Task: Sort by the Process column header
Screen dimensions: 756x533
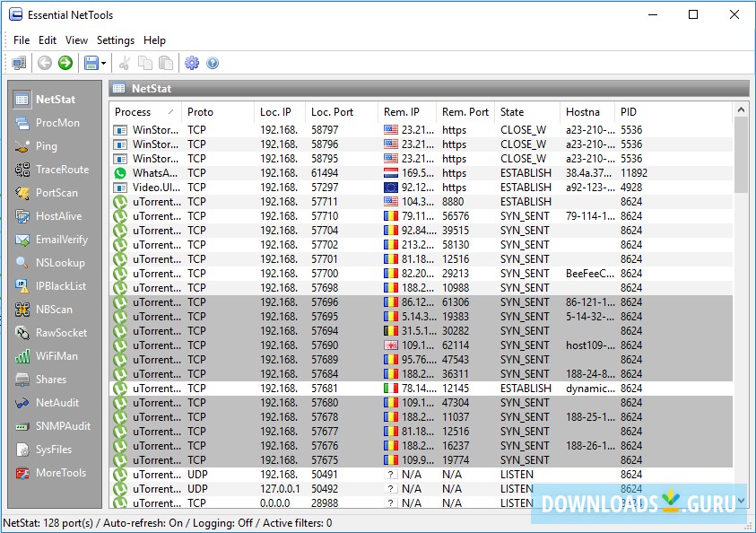Action: (143, 112)
